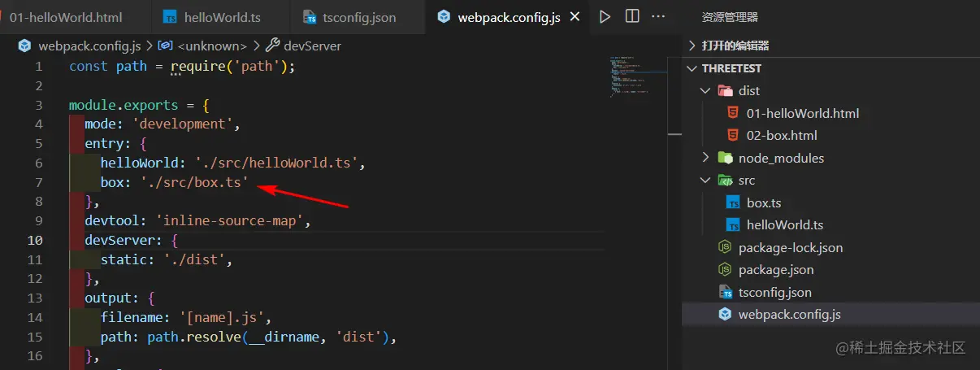Click the Run play icon in editor toolbar
The width and height of the screenshot is (980, 370).
tap(605, 17)
